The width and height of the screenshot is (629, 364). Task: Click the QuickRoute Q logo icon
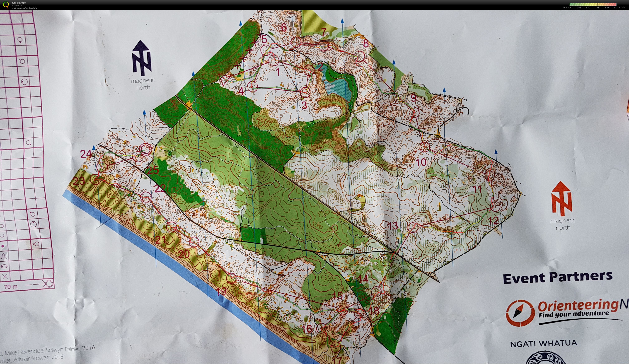pyautogui.click(x=6, y=5)
